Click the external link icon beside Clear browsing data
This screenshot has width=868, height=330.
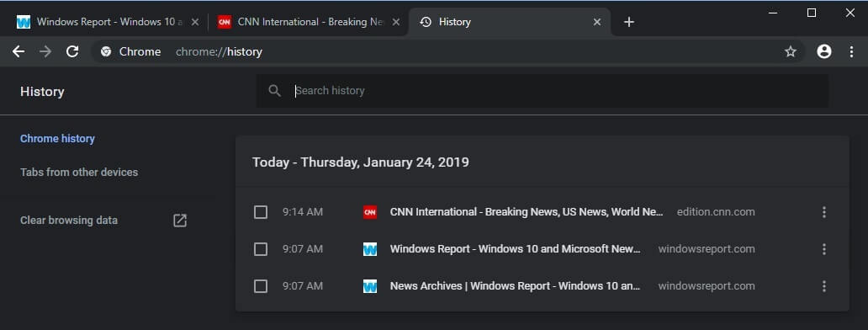pos(180,221)
